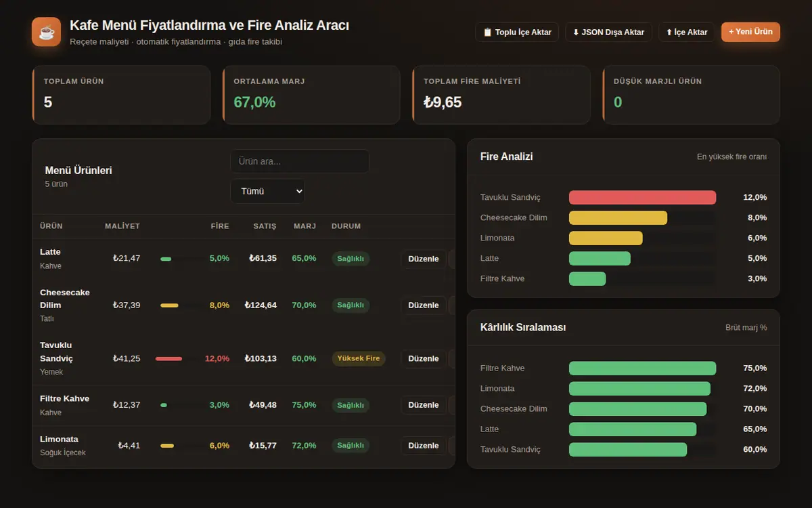The image size is (812, 508).
Task: Focus the Ürün ara search field
Action: point(300,161)
